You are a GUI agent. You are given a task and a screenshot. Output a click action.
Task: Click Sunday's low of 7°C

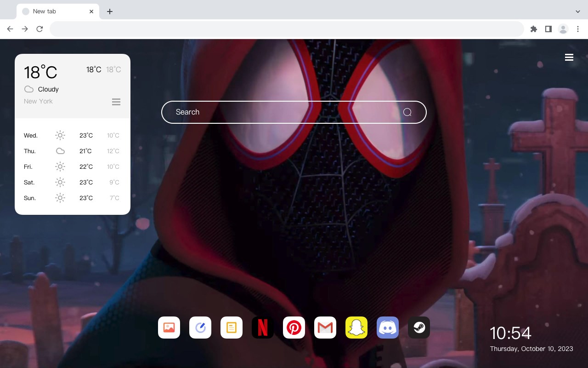[x=114, y=198]
